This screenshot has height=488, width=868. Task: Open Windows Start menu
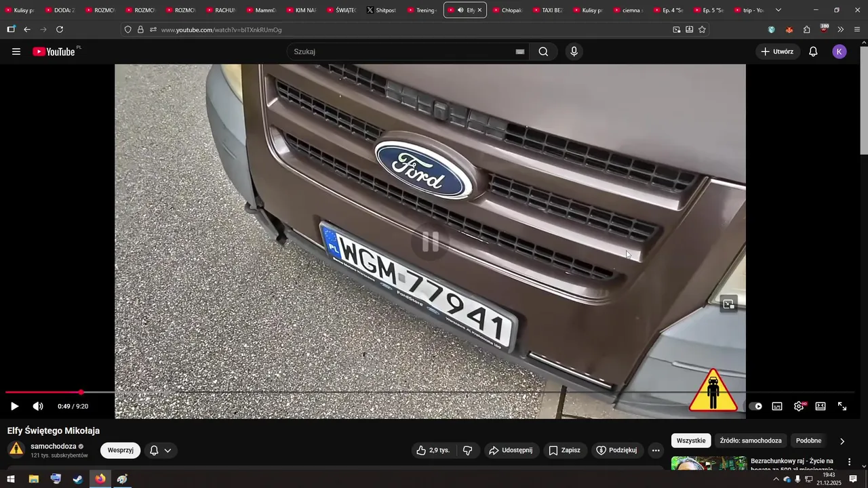pyautogui.click(x=11, y=479)
